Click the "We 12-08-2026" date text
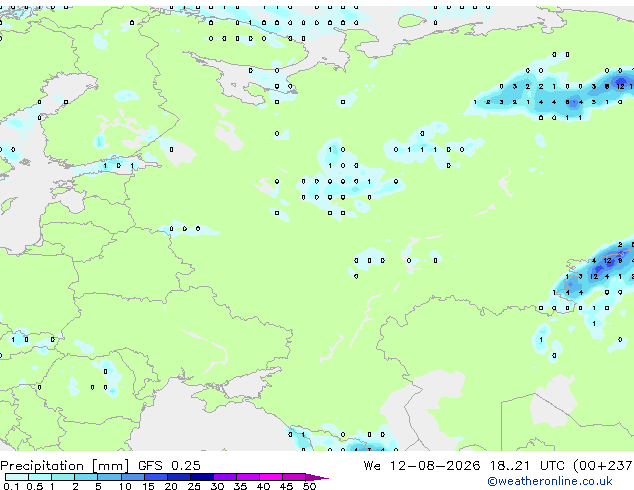 (422, 466)
